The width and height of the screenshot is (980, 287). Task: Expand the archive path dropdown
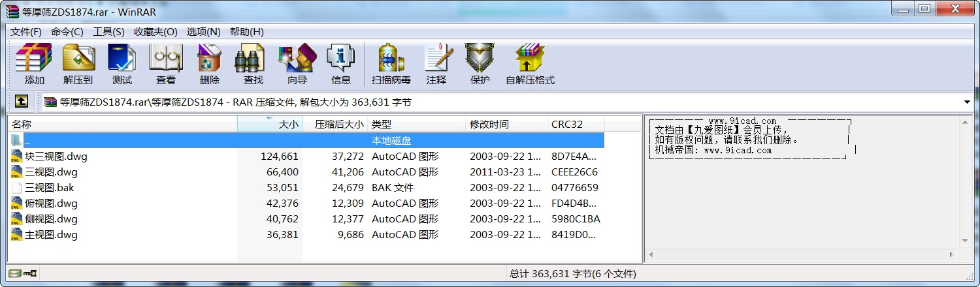pyautogui.click(x=967, y=102)
